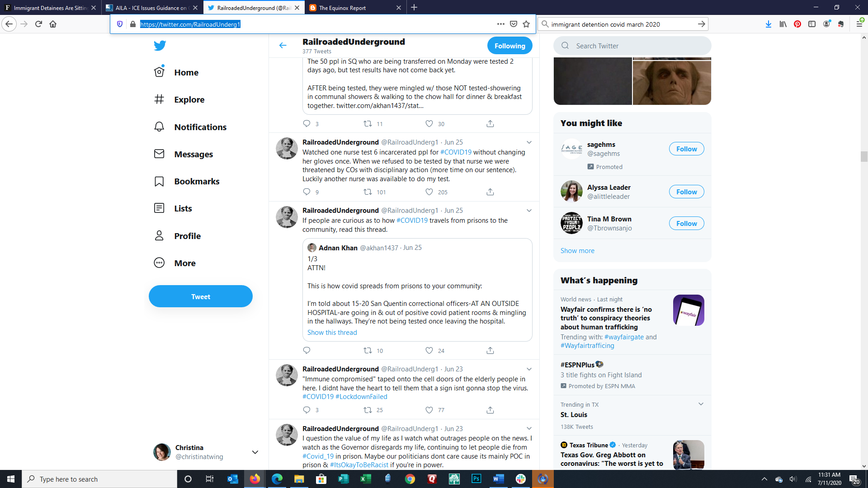This screenshot has height=488, width=868.
Task: Toggle the Following button for RailroadedUnderground
Action: pyautogui.click(x=509, y=46)
